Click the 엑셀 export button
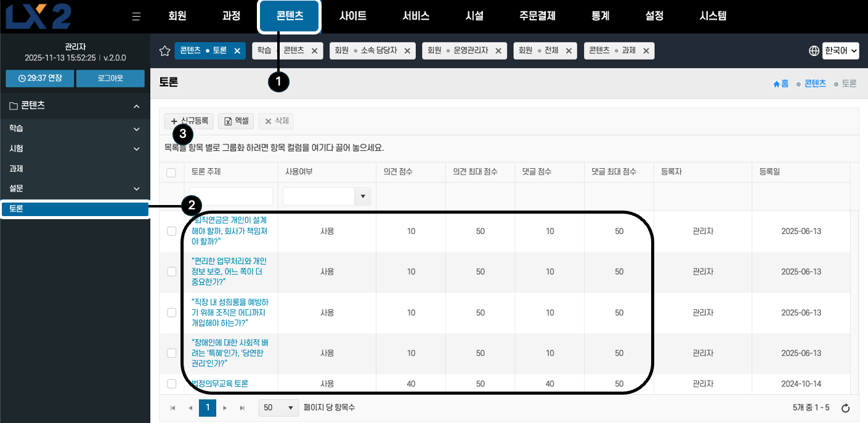 pos(236,121)
